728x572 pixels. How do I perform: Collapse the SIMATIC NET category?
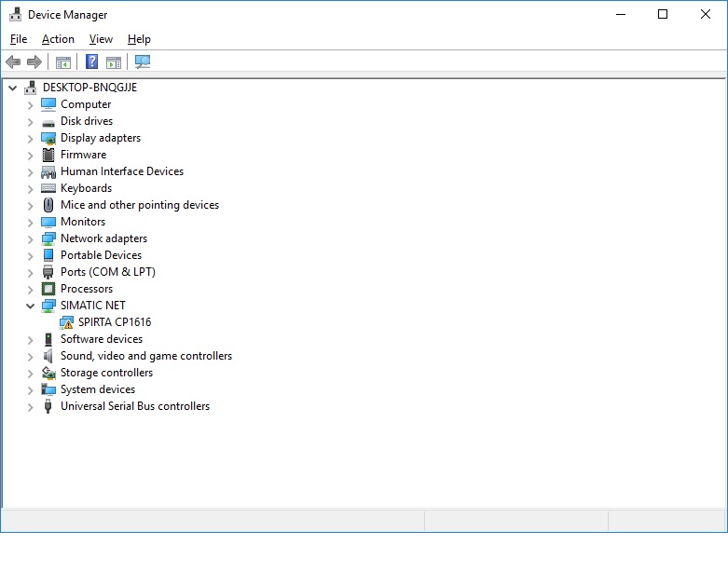pyautogui.click(x=30, y=306)
